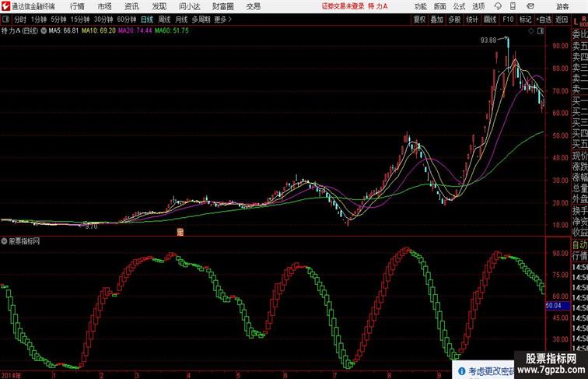This screenshot has width=588, height=379.
Task: Switch to the 5分钟 period tab
Action: (x=58, y=19)
